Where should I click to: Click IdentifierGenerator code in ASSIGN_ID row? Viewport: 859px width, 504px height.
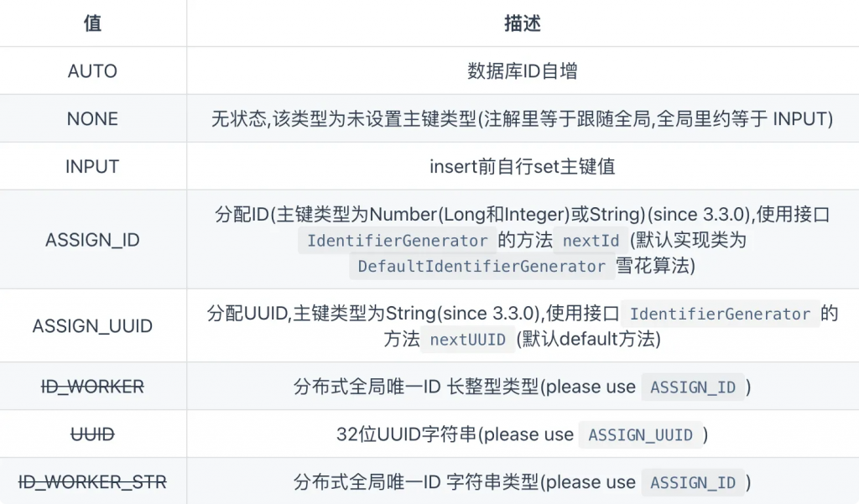point(397,241)
